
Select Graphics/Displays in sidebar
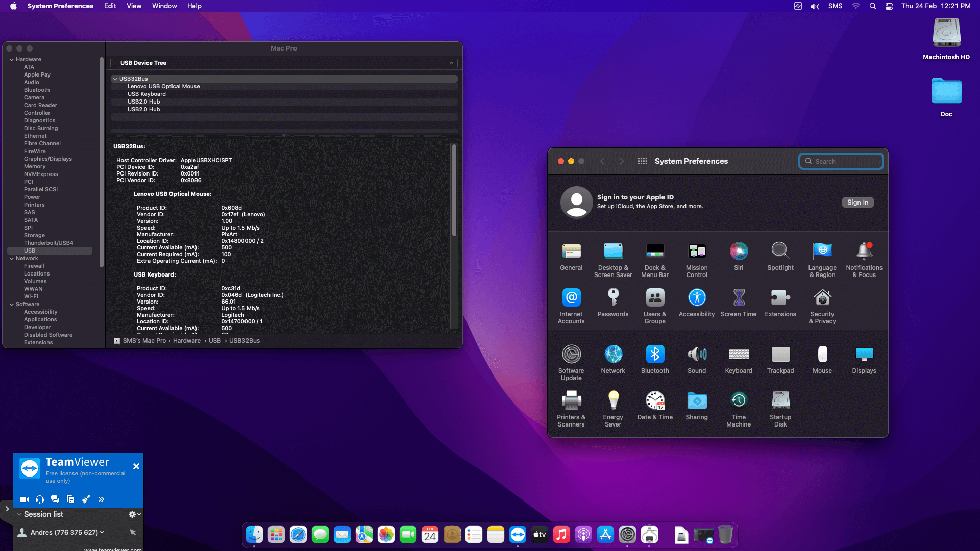coord(48,159)
